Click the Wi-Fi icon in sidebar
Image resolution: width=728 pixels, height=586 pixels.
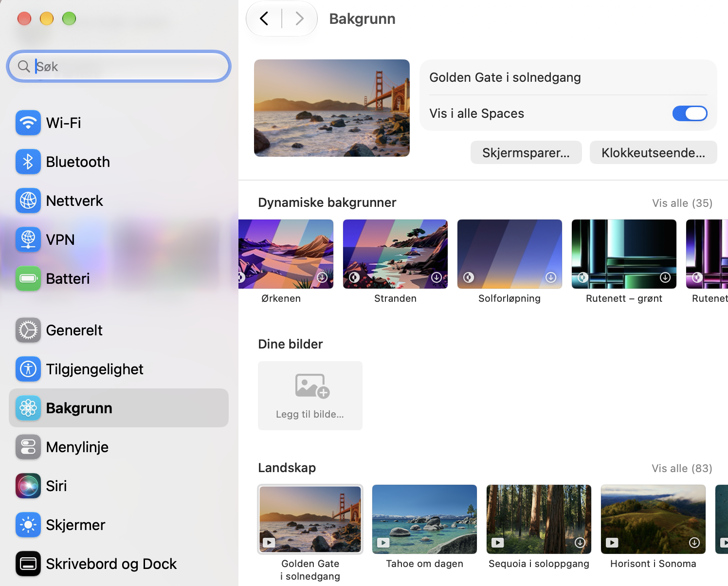28,123
